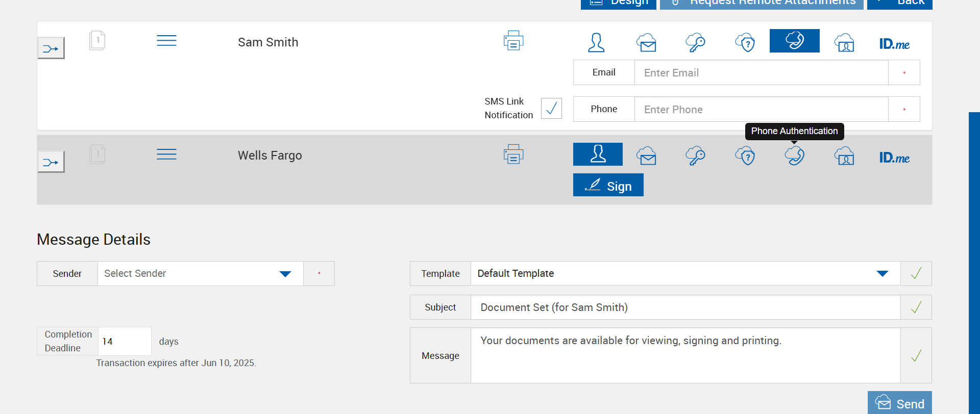The width and height of the screenshot is (980, 414).
Task: Pick shield question authentication for Sam Smith
Action: 745,42
